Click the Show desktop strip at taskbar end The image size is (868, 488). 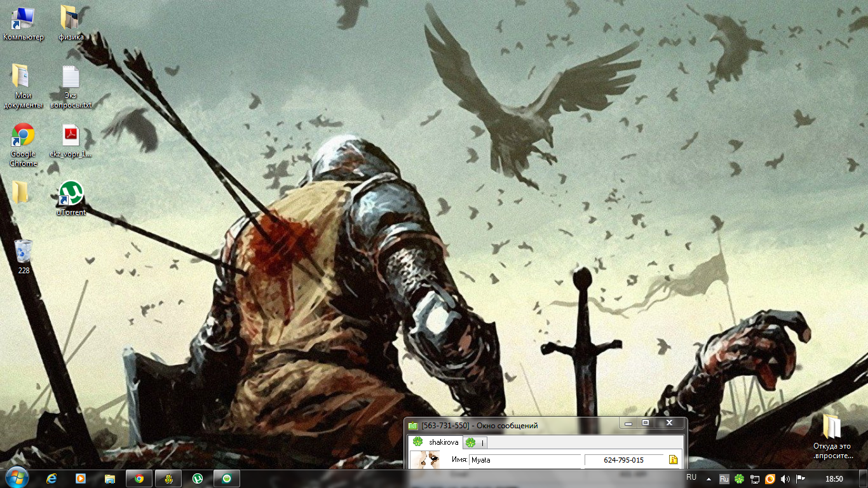pyautogui.click(x=864, y=478)
